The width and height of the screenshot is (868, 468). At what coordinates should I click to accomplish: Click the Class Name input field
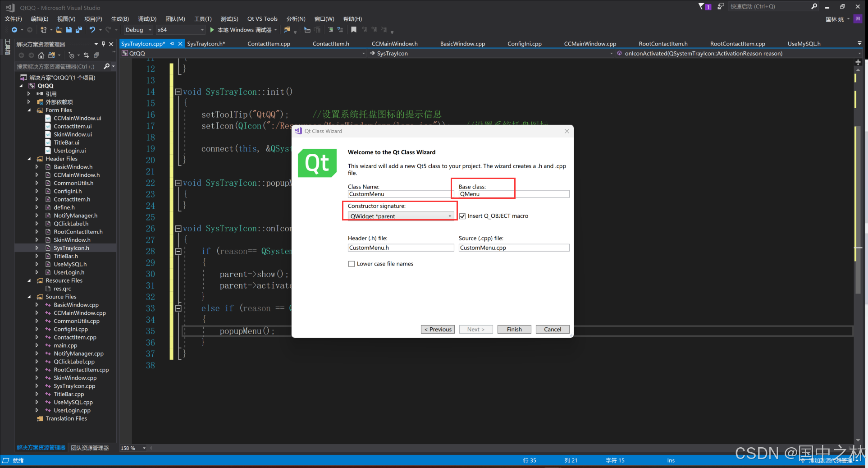[401, 194]
